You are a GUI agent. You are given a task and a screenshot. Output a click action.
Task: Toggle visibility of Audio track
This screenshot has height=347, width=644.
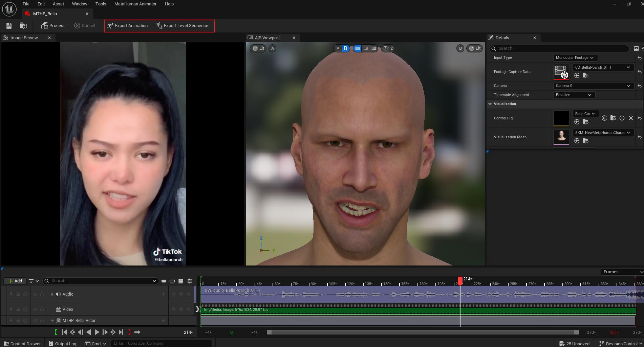(x=35, y=294)
